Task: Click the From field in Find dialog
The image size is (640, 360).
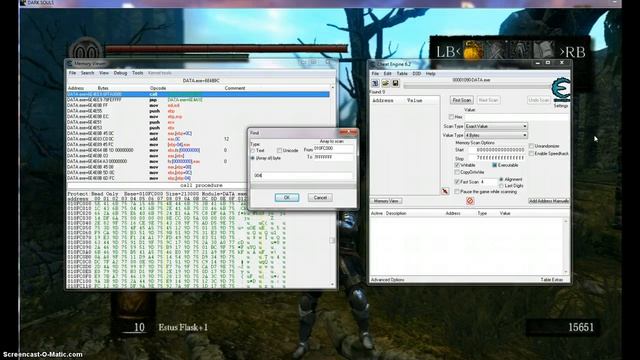Action: tap(333, 149)
